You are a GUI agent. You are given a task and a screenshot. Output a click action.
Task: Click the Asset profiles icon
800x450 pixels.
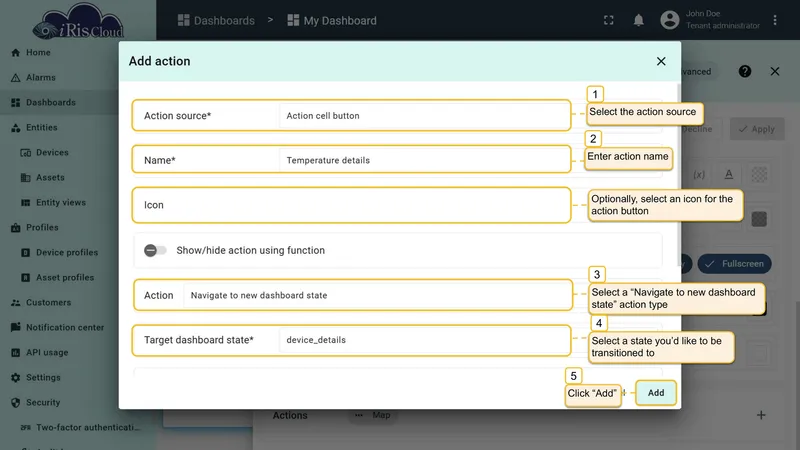tap(26, 278)
